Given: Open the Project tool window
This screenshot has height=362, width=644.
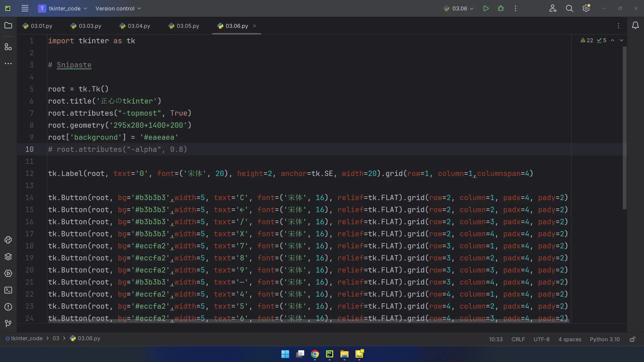Looking at the screenshot, I should [8, 25].
